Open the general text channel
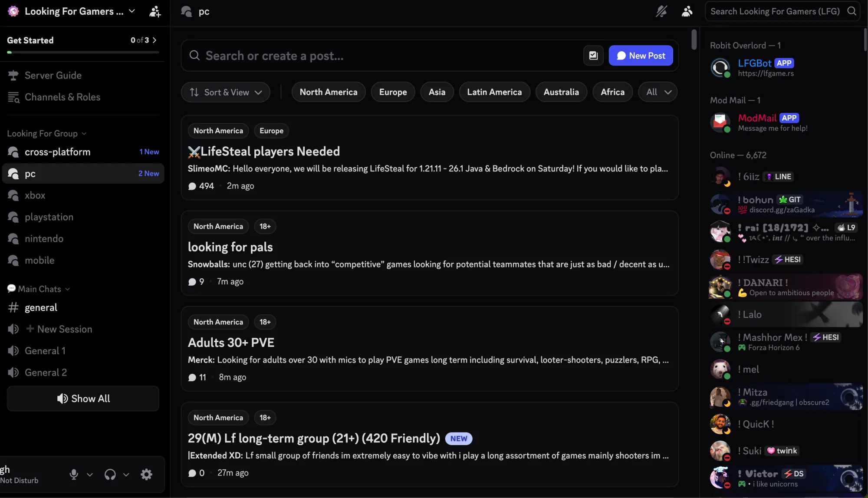The height and width of the screenshot is (498, 868). coord(83,307)
